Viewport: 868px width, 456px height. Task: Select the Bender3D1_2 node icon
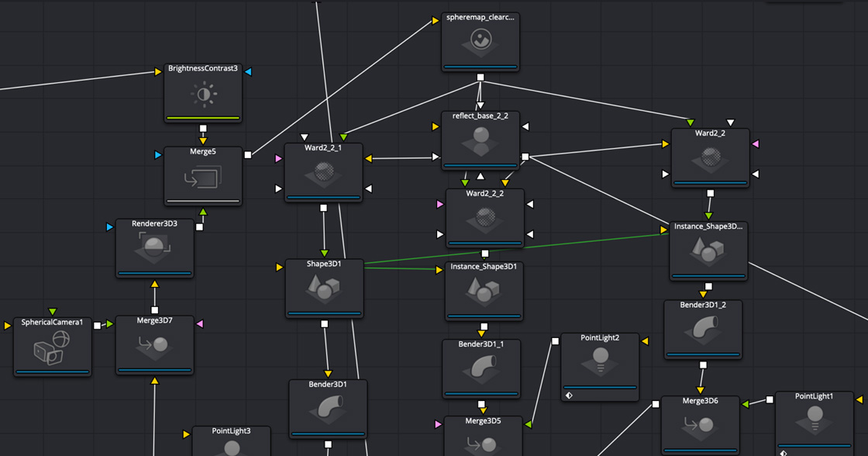pos(703,330)
